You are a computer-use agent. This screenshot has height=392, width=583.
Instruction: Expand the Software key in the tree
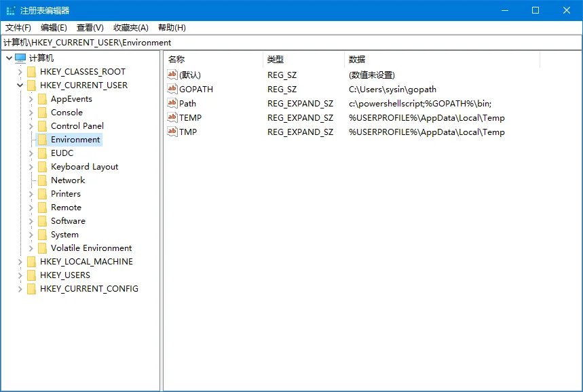coord(29,220)
